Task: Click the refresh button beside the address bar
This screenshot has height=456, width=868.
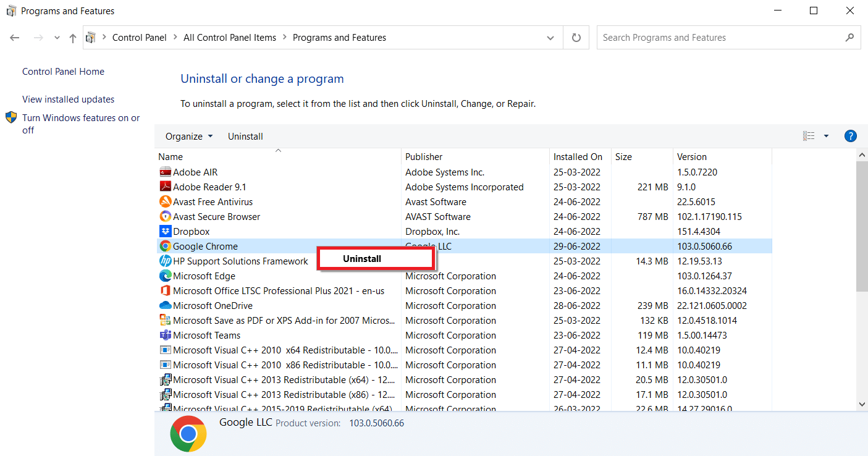Action: tap(576, 38)
